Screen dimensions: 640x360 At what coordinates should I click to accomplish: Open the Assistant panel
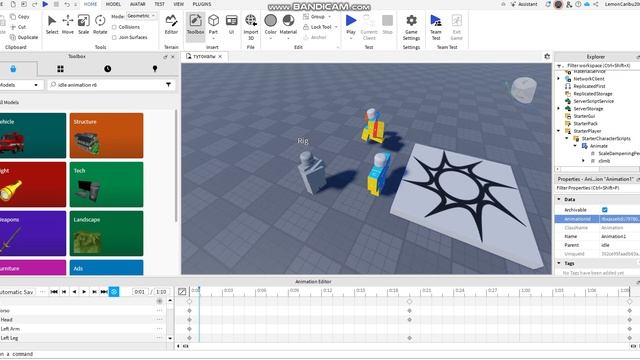coord(524,4)
